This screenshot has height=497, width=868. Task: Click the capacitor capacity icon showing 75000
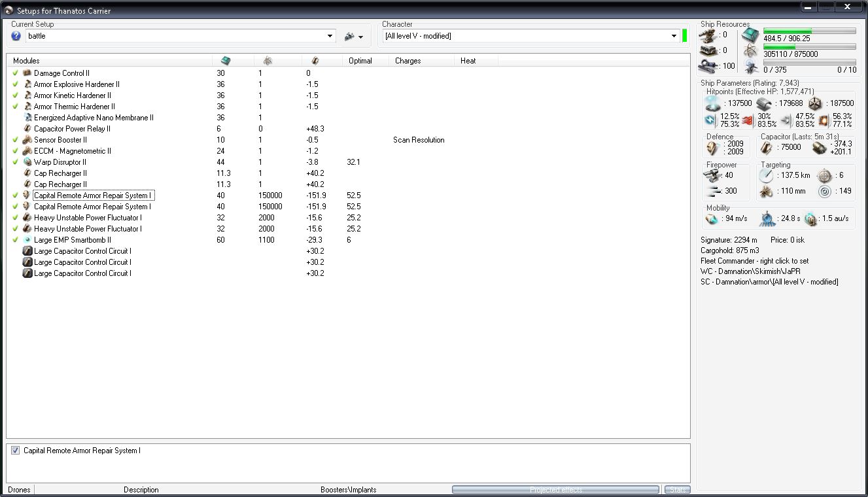(x=767, y=148)
